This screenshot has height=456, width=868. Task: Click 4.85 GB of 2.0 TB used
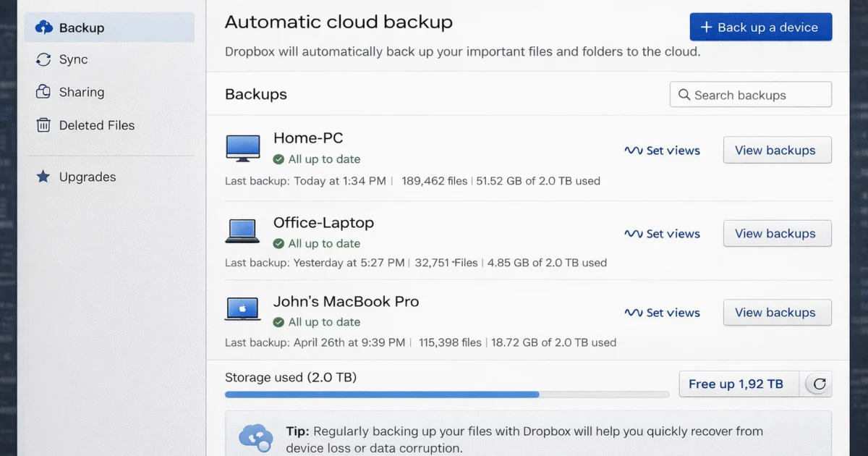(x=547, y=263)
